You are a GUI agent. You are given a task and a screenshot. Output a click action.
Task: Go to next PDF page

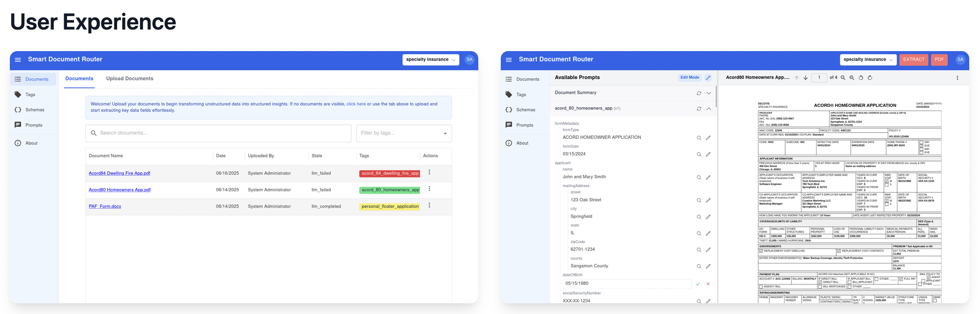(806, 78)
